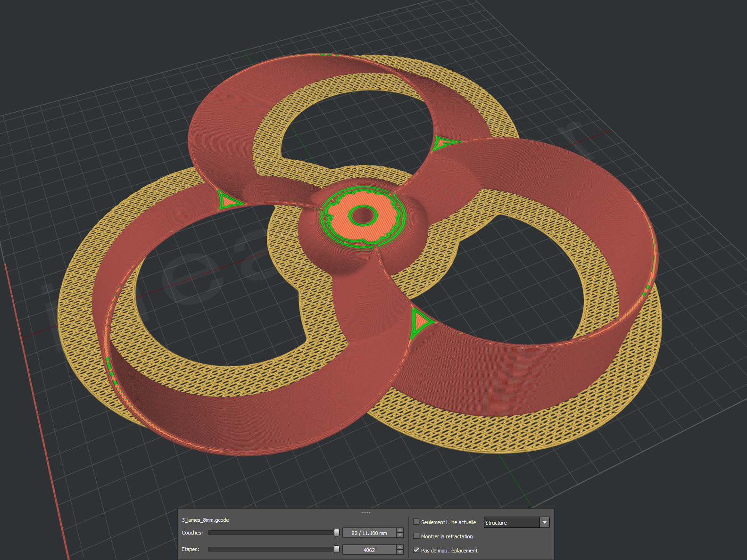
Task: Uncheck the 'Pas de mou...eplacement' checkbox
Action: click(416, 550)
